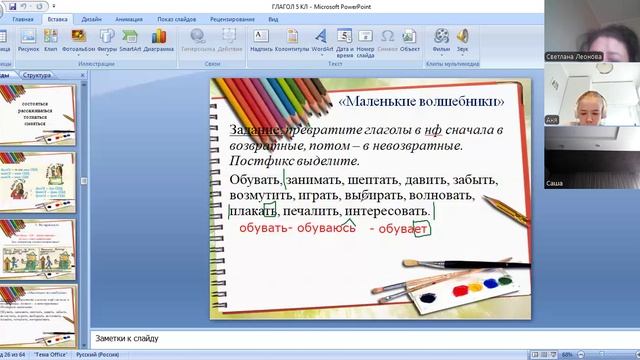Switch to Slide Sorter view in status bar
Screen dimensions: 640x360
point(544,355)
